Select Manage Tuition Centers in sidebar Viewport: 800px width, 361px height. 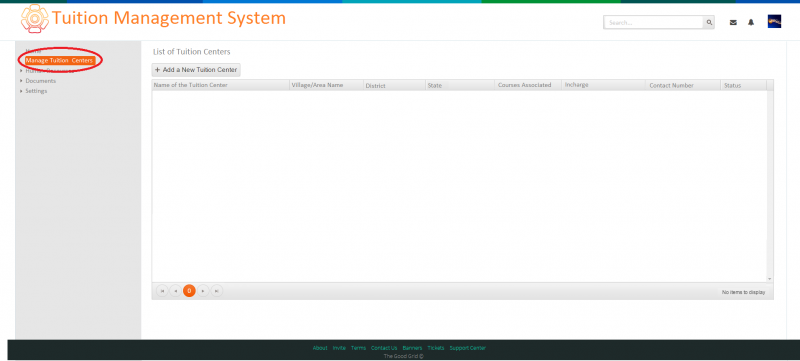pyautogui.click(x=60, y=61)
